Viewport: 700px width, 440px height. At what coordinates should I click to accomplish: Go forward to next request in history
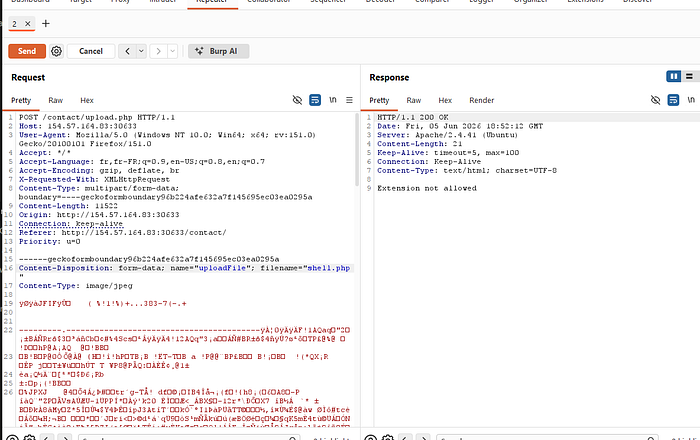pyautogui.click(x=158, y=51)
